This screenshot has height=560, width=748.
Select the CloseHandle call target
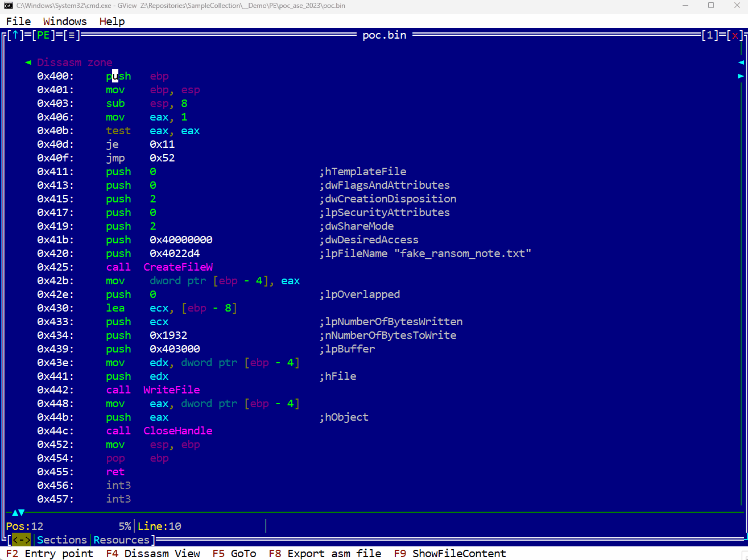click(x=178, y=431)
